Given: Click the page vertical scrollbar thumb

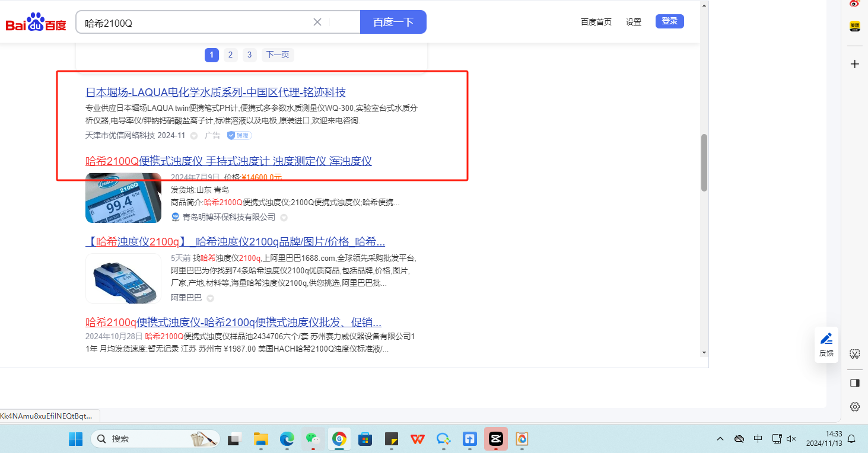Looking at the screenshot, I should [x=704, y=162].
